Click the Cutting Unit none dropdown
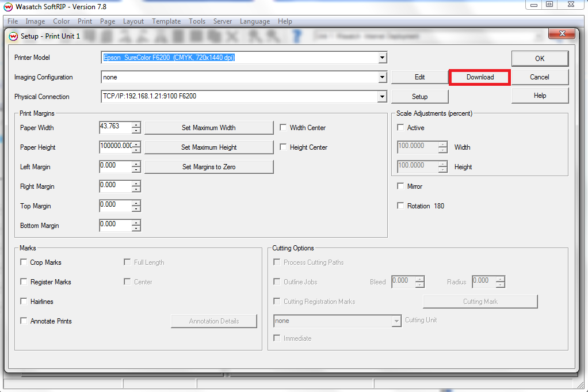 (x=337, y=321)
